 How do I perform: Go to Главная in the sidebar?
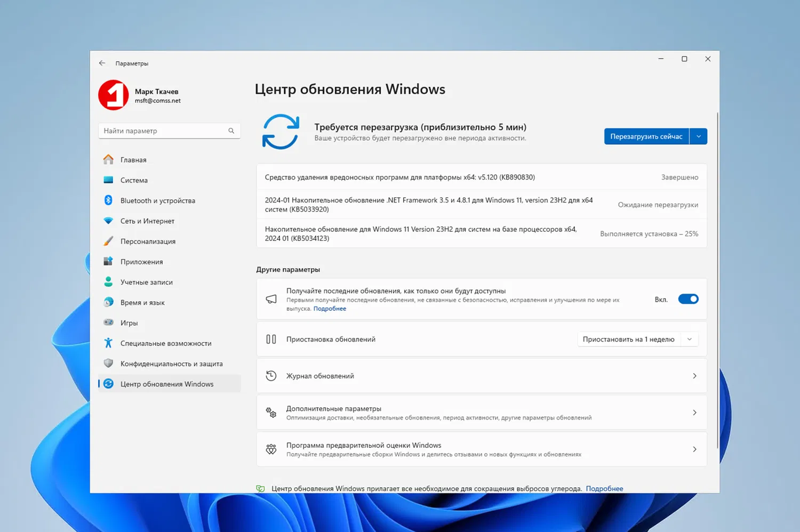click(x=170, y=159)
